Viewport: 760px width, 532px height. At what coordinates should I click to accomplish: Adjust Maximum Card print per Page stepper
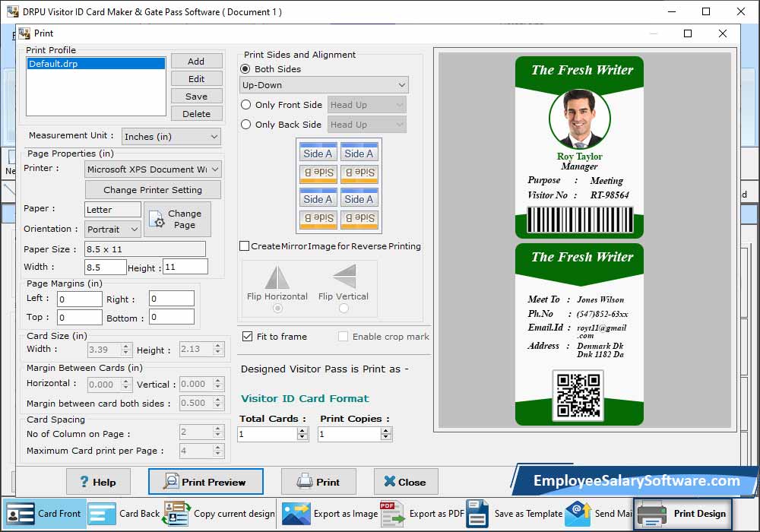tap(218, 451)
